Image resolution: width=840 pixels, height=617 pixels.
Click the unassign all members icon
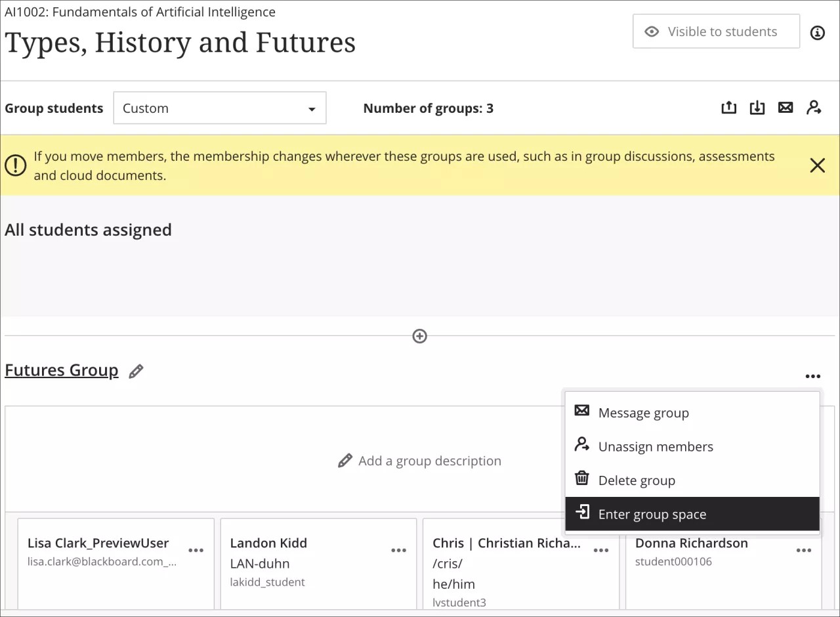tap(814, 107)
